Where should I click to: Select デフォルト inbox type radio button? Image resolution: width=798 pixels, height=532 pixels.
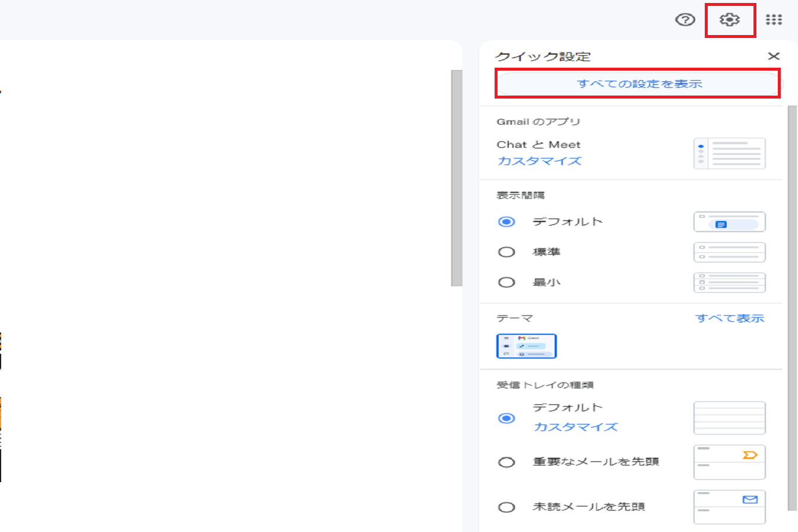pos(506,418)
